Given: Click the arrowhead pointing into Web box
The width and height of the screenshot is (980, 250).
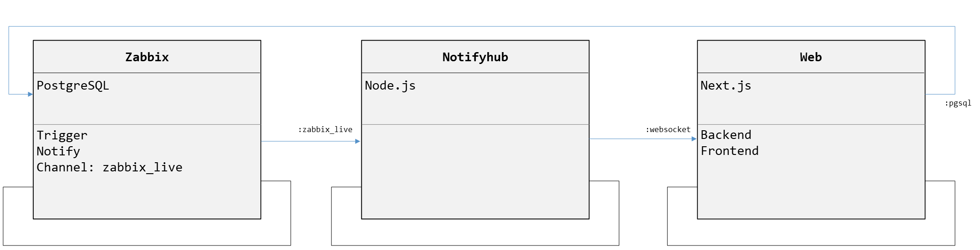Looking at the screenshot, I should [694, 138].
